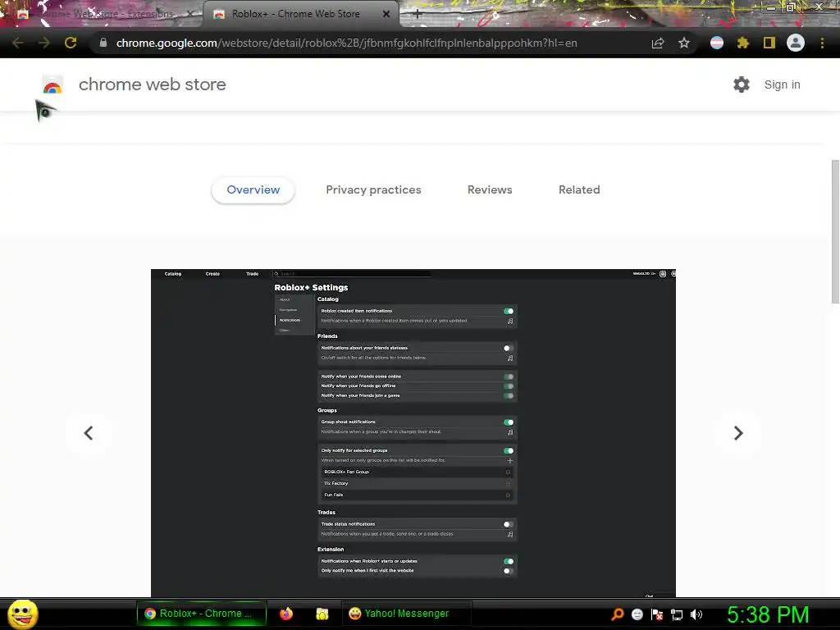840x630 pixels.
Task: Restore down the Chrome window
Action: (x=791, y=7)
